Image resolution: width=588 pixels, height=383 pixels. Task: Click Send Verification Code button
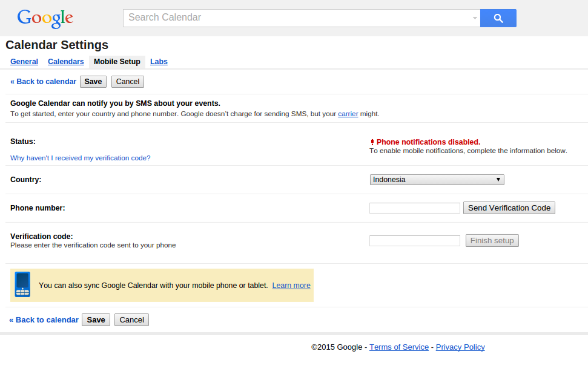click(509, 208)
